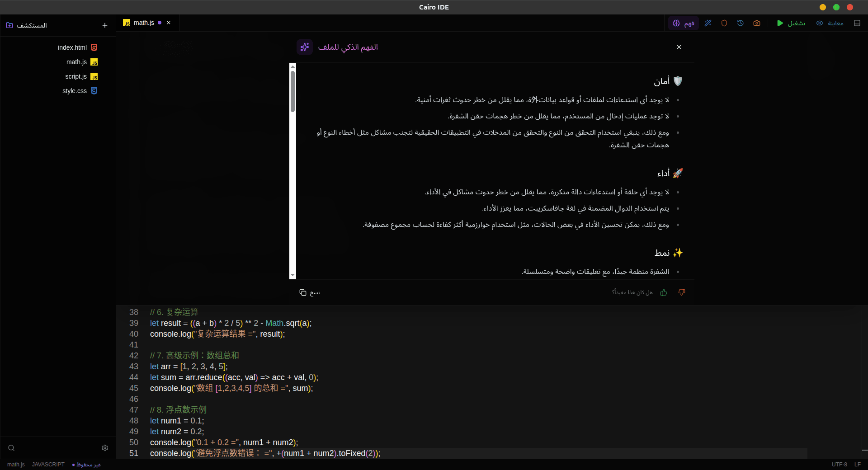The height and width of the screenshot is (470, 868).
Task: Click the thumbs down feedback icon
Action: 682,292
